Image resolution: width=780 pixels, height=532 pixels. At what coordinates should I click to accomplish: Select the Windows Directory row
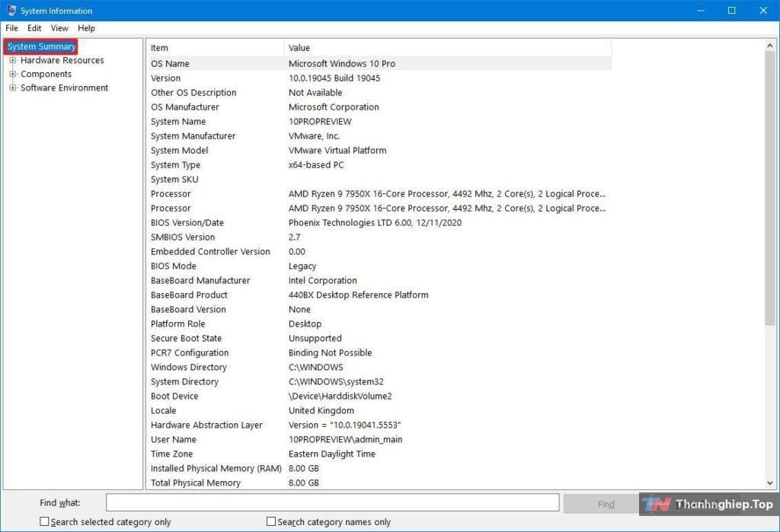[379, 366]
